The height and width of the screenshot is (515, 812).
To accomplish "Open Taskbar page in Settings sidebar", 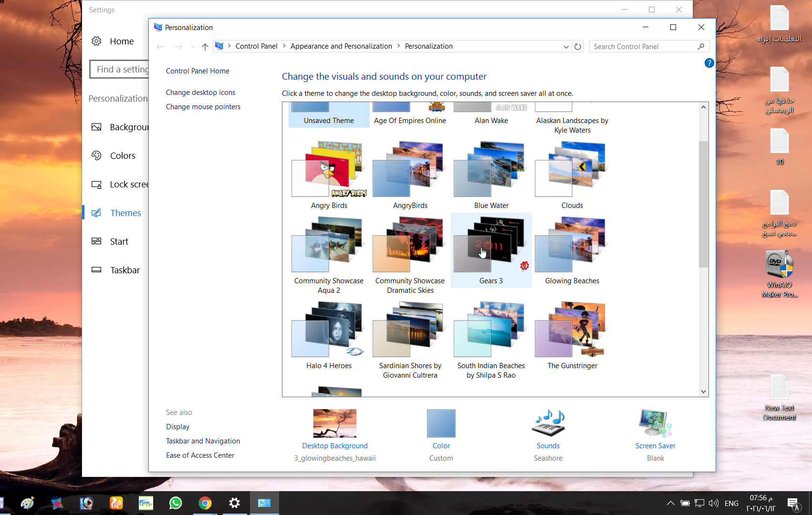I will point(115,270).
